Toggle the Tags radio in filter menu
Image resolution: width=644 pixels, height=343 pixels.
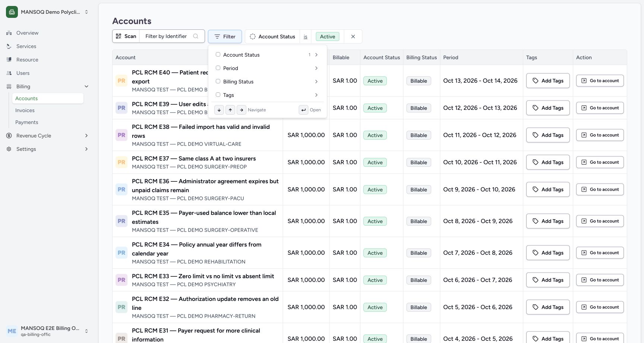(x=218, y=95)
